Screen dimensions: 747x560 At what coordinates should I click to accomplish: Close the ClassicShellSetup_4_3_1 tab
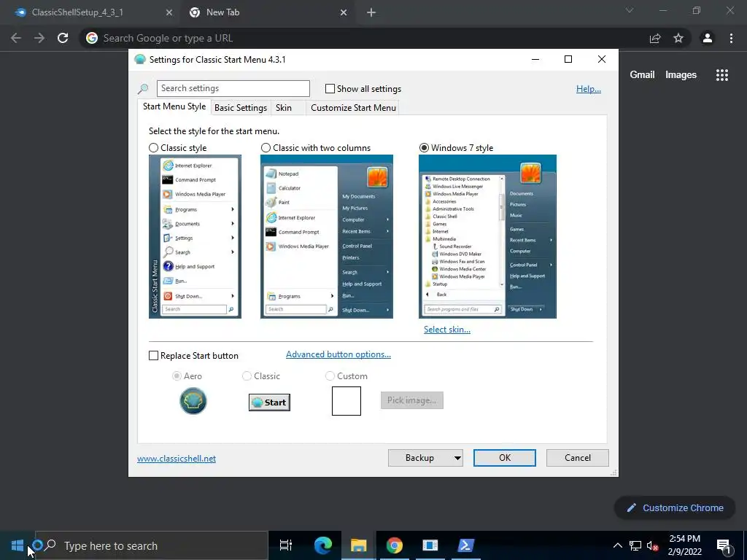tap(169, 13)
